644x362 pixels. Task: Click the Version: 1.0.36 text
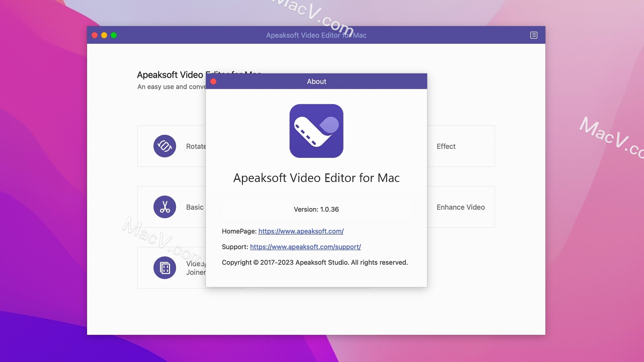(x=316, y=209)
